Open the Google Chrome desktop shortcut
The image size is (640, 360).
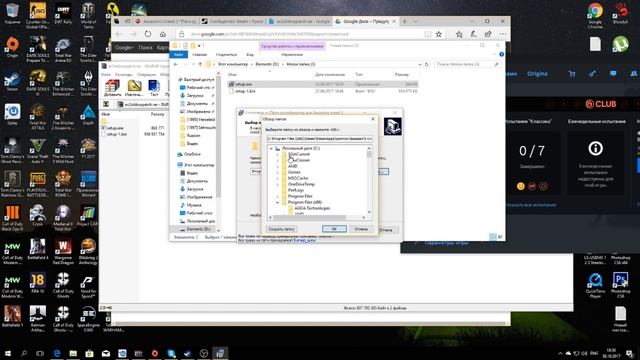click(x=595, y=16)
